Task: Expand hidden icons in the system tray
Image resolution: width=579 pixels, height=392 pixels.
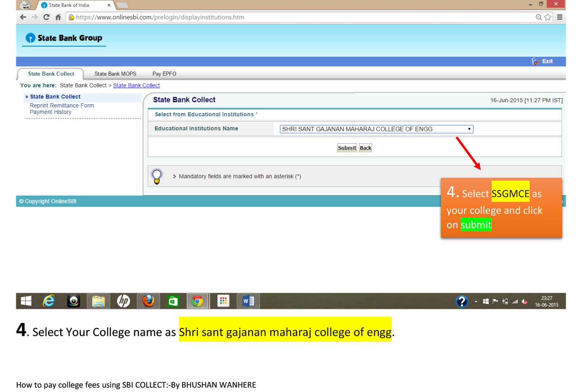Action: click(x=476, y=301)
